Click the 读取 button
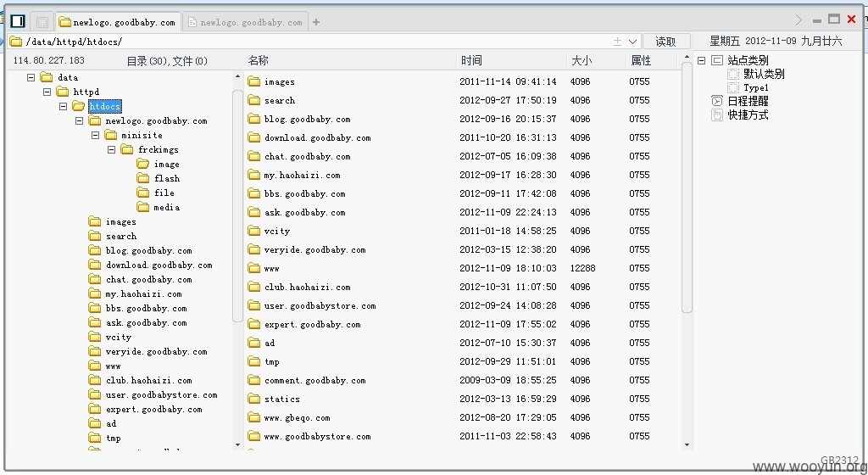This screenshot has width=868, height=475. (x=666, y=42)
